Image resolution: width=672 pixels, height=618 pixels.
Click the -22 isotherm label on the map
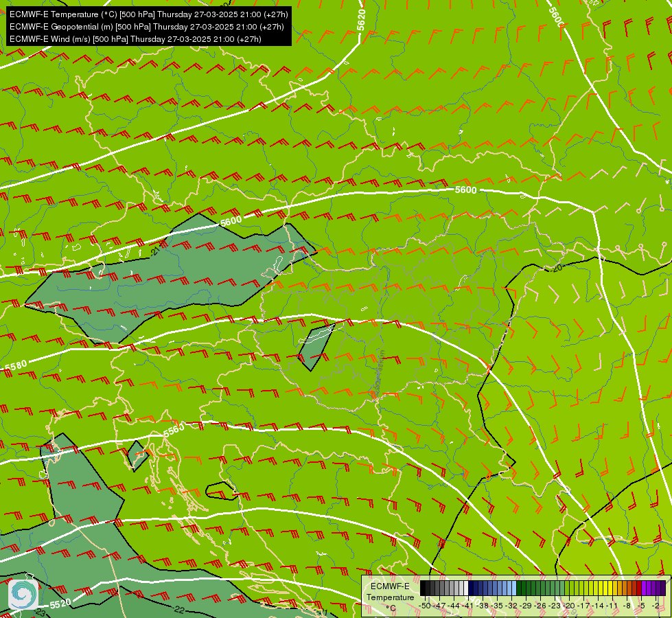[180, 609]
